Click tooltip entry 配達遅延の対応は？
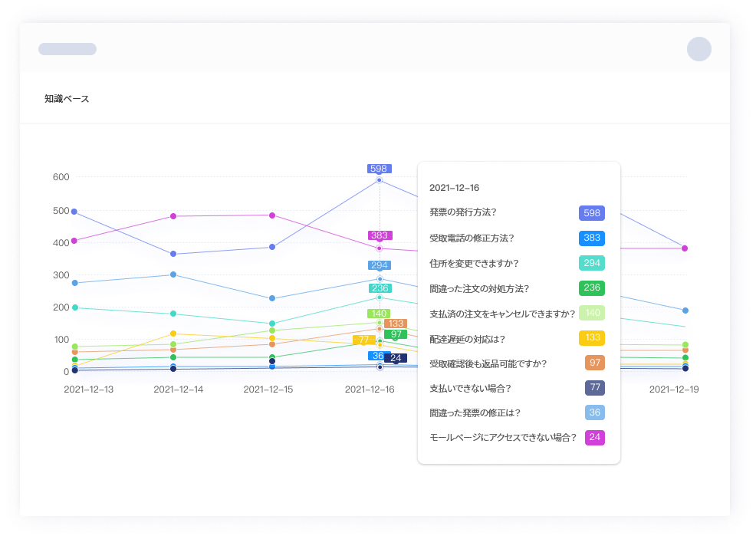 (467, 339)
